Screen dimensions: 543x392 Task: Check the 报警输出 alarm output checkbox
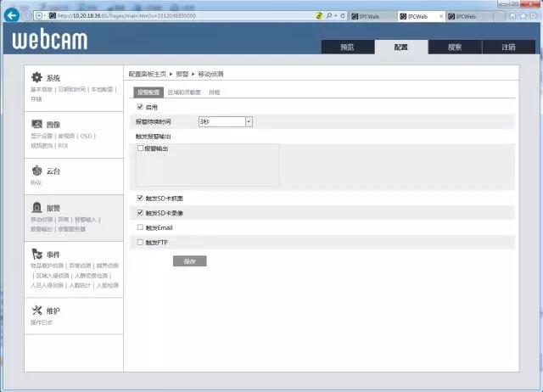click(x=140, y=148)
